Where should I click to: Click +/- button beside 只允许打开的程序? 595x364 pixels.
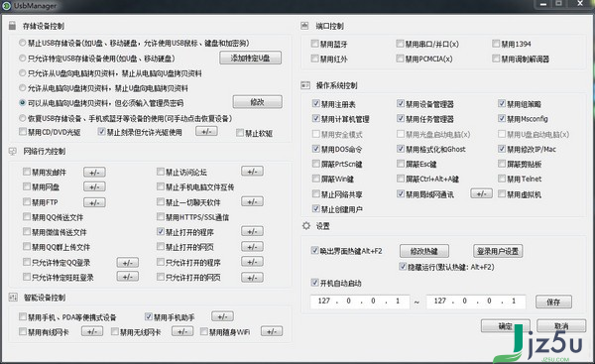[252, 262]
